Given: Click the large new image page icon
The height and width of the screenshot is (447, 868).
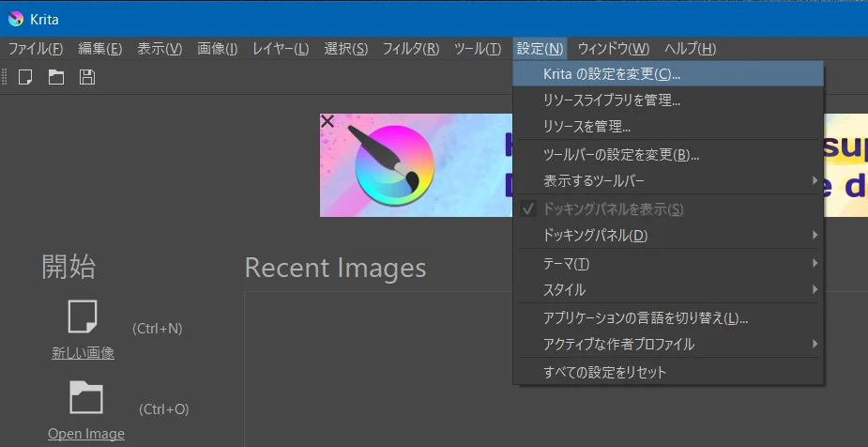Looking at the screenshot, I should [x=83, y=316].
